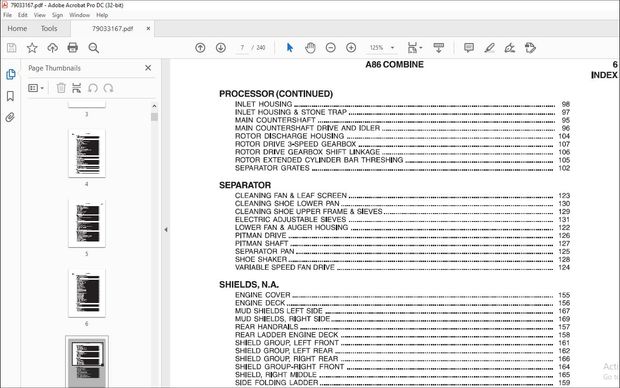Click ROTOR DRIVE 3-SPEED GEARBOX entry

(x=402, y=144)
